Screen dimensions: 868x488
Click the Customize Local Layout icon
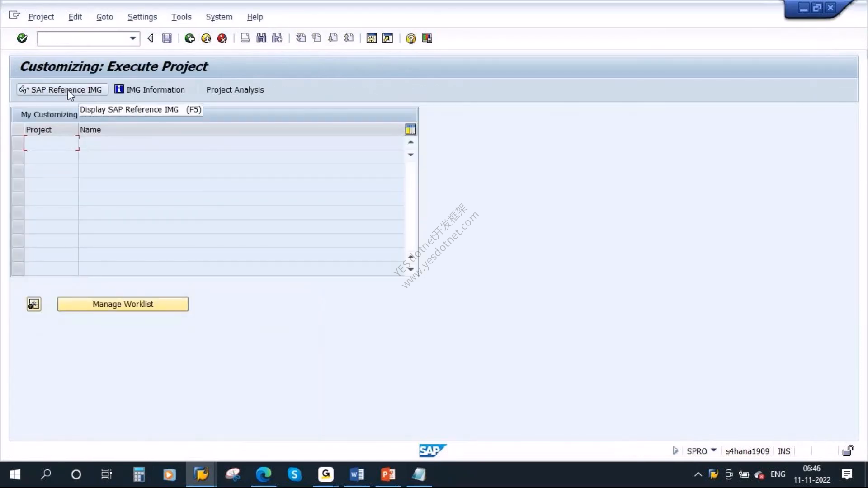[427, 38]
